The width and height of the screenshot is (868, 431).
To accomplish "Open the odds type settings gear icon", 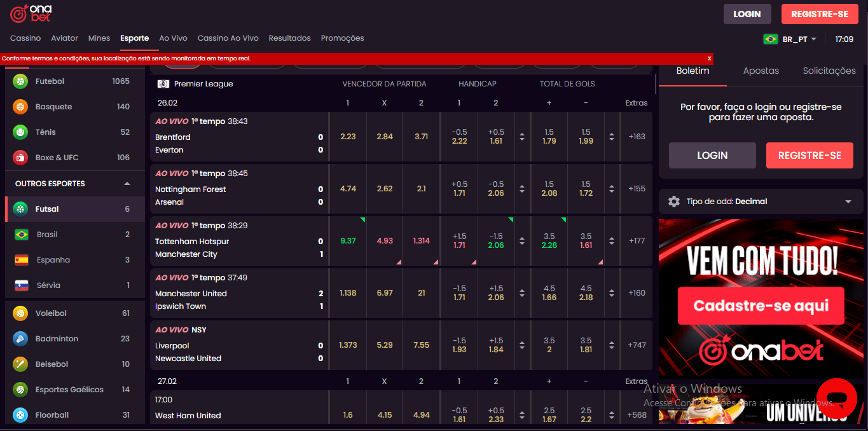I will (674, 202).
